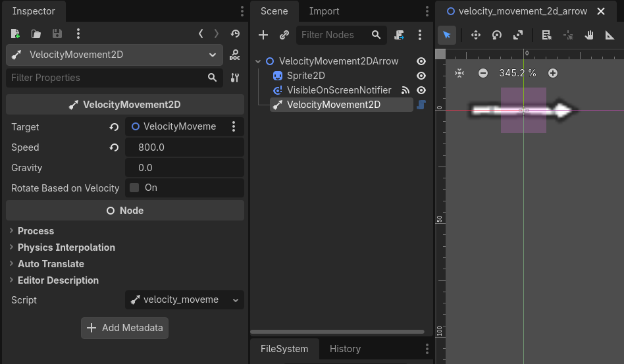The image size is (624, 364).
Task: Collapse the VelocityMovement2D category header
Action: tap(125, 105)
